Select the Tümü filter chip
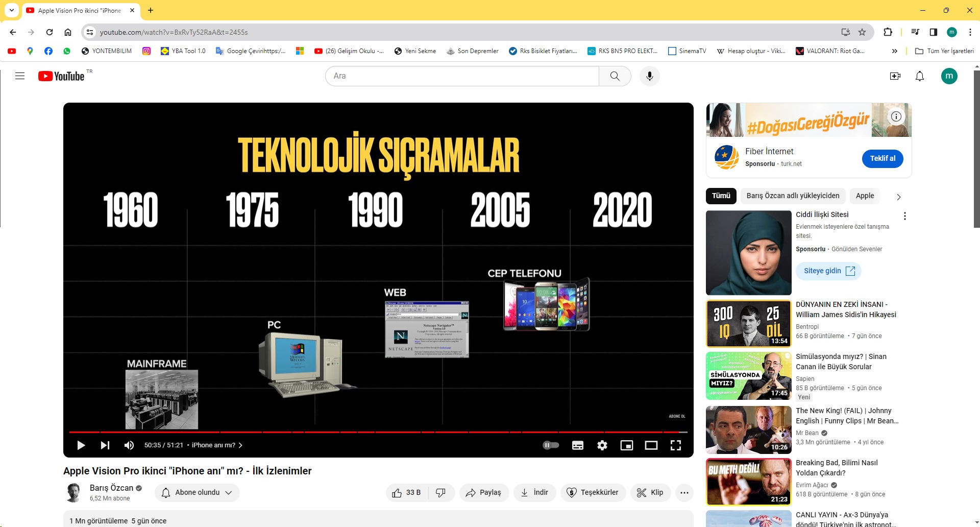This screenshot has height=527, width=980. pyautogui.click(x=721, y=196)
